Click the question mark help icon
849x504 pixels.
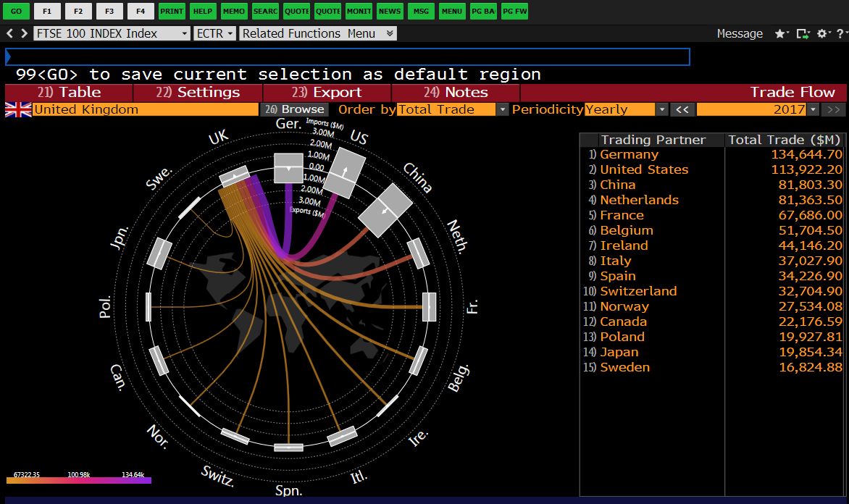click(x=841, y=33)
